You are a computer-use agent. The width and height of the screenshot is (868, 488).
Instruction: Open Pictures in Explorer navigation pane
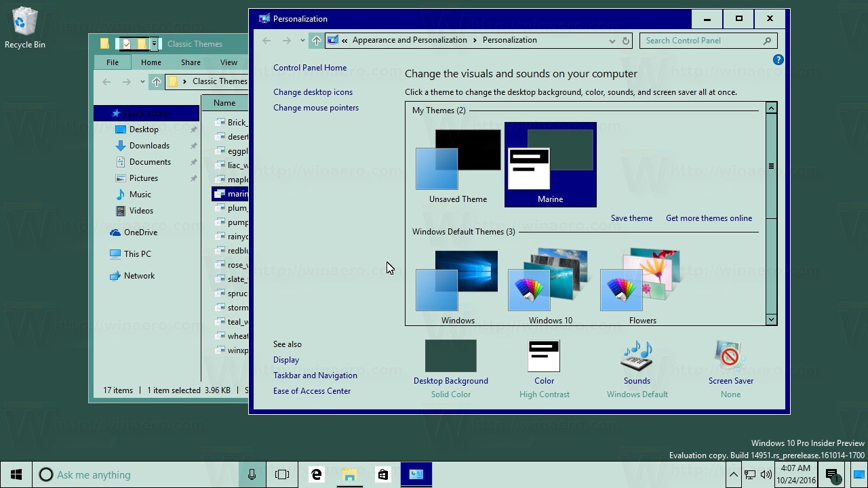pos(144,178)
